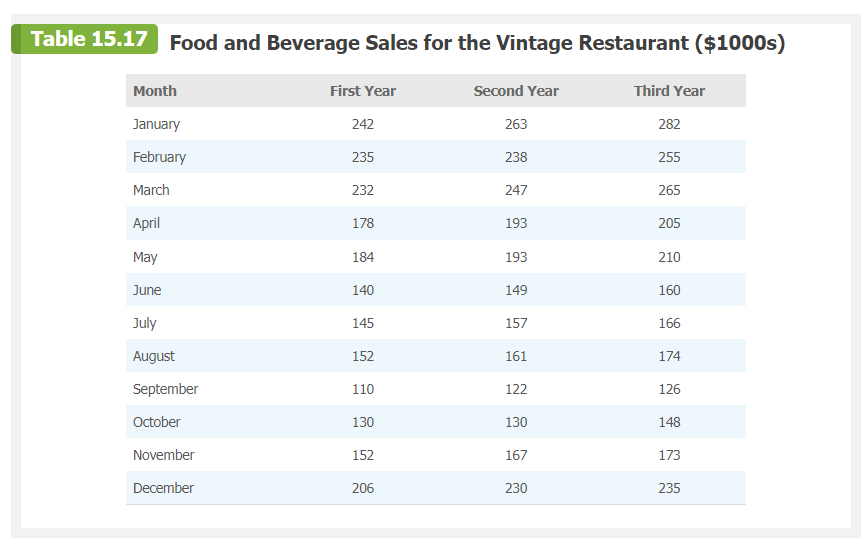The width and height of the screenshot is (865, 550).
Task: Click September second year value 122
Action: click(x=516, y=389)
